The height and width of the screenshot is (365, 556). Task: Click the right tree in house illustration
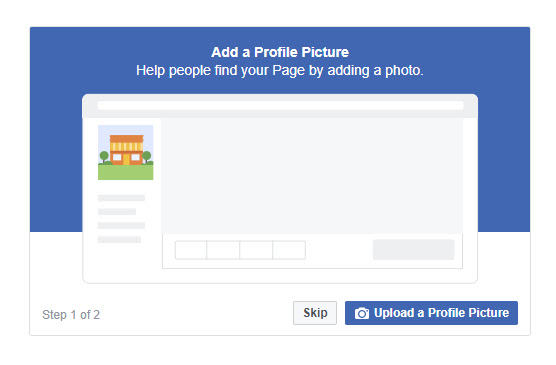147,156
